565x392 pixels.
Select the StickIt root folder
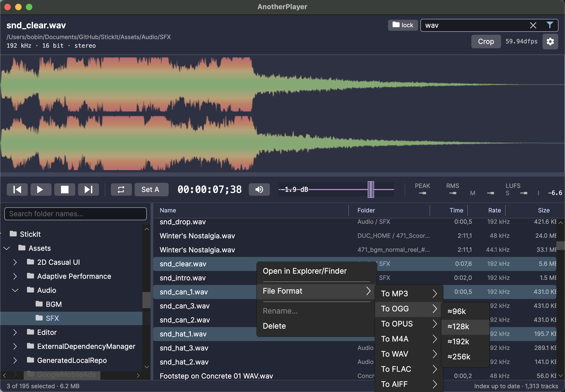[30, 234]
